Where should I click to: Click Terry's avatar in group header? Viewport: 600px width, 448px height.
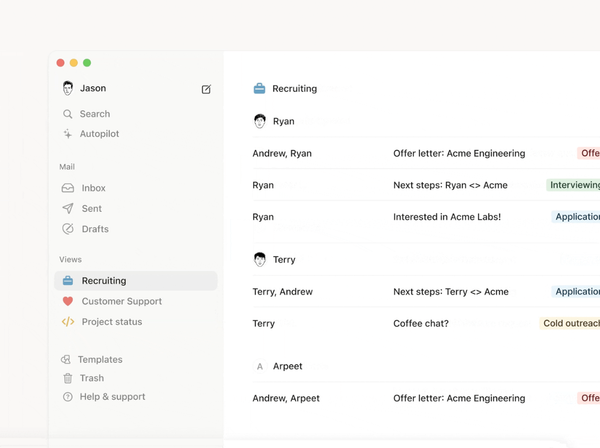260,259
